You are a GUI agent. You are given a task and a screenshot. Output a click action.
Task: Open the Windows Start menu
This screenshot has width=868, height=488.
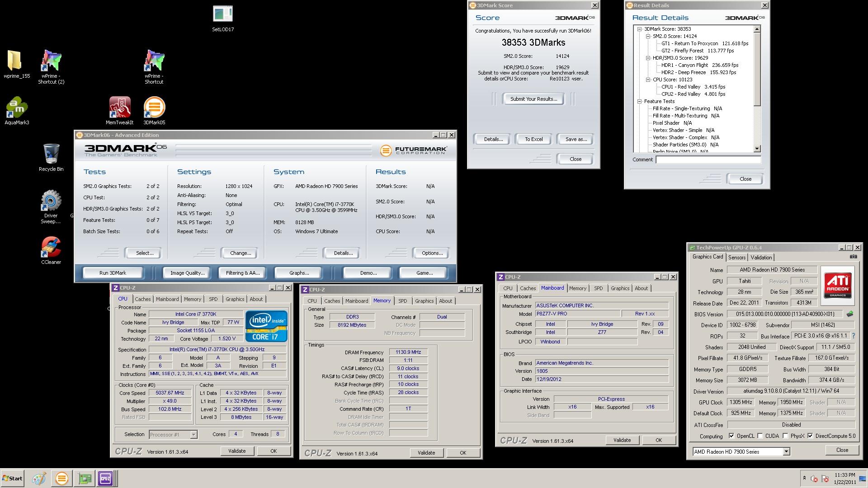13,478
